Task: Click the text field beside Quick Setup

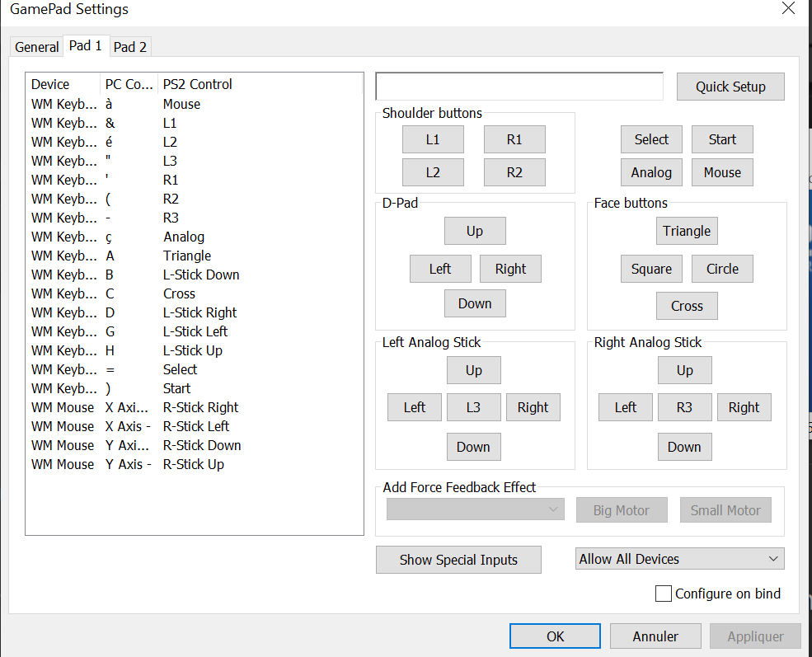Action: coord(519,86)
